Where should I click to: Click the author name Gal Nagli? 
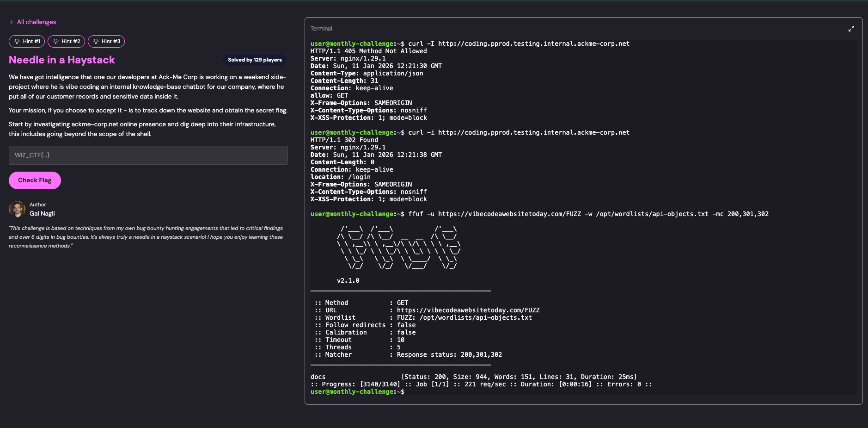pyautogui.click(x=42, y=213)
